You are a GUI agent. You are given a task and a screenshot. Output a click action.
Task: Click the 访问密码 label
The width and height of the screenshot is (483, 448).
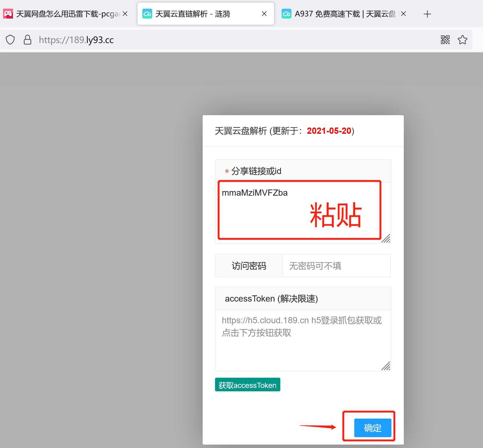[249, 266]
